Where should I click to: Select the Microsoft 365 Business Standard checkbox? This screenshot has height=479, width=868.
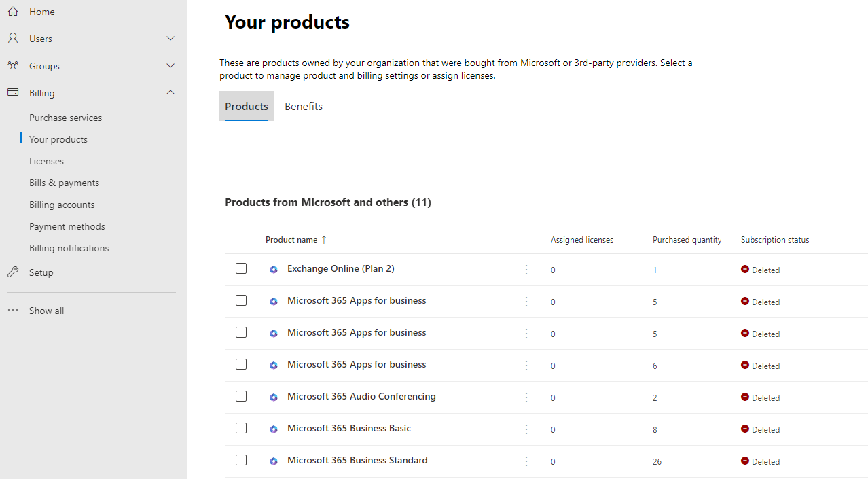pos(241,459)
